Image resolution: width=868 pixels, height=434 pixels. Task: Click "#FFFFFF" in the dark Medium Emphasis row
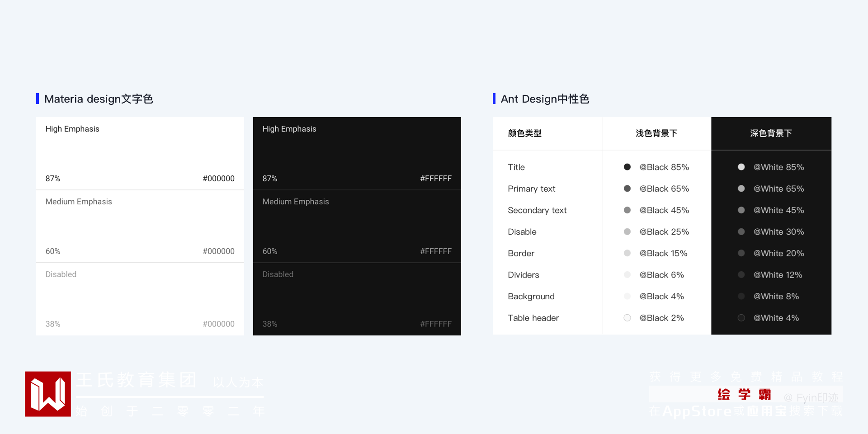[436, 251]
